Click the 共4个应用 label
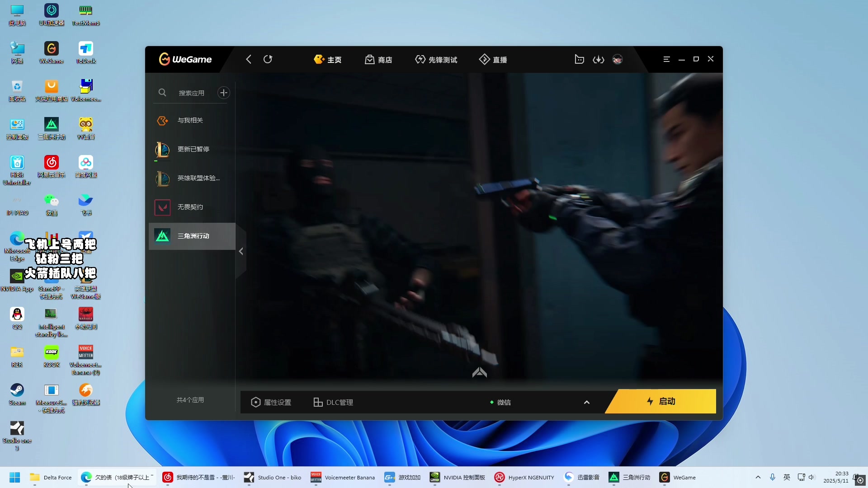868x488 pixels. pos(190,400)
